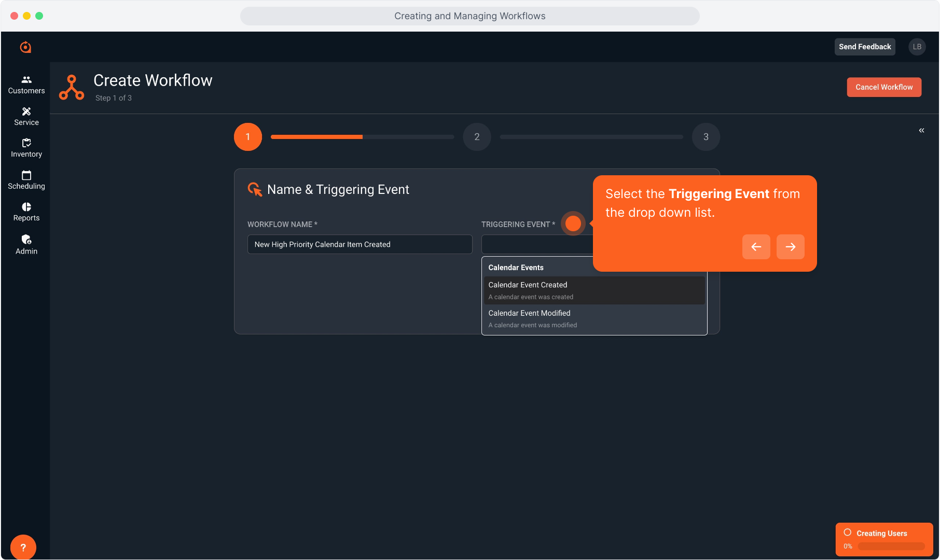Open the Customers section icon
Screen dimensions: 940x560
pyautogui.click(x=26, y=80)
